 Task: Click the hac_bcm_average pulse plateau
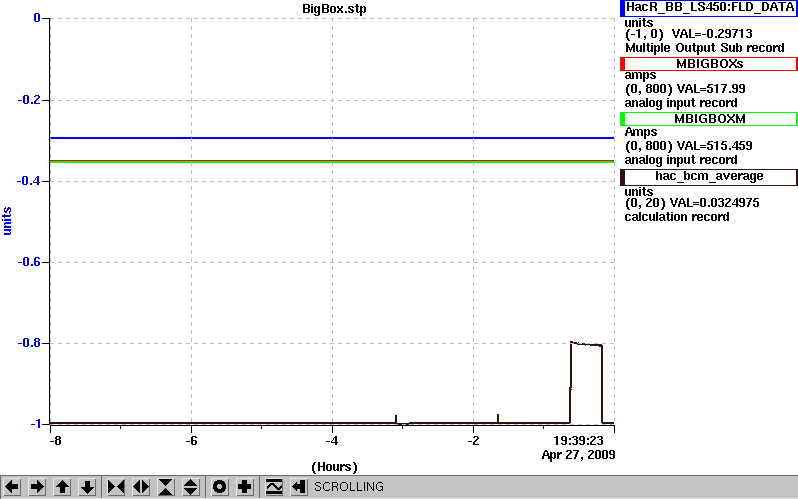tap(586, 344)
